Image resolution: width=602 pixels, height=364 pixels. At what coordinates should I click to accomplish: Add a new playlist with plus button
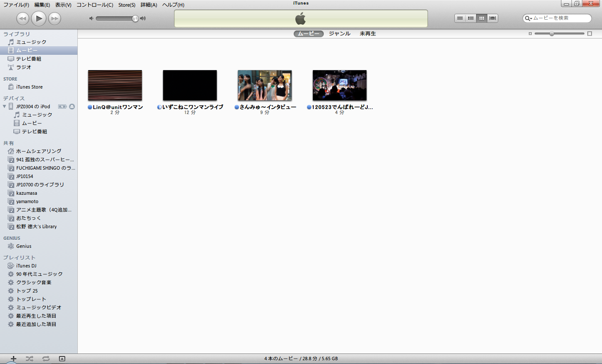click(13, 359)
